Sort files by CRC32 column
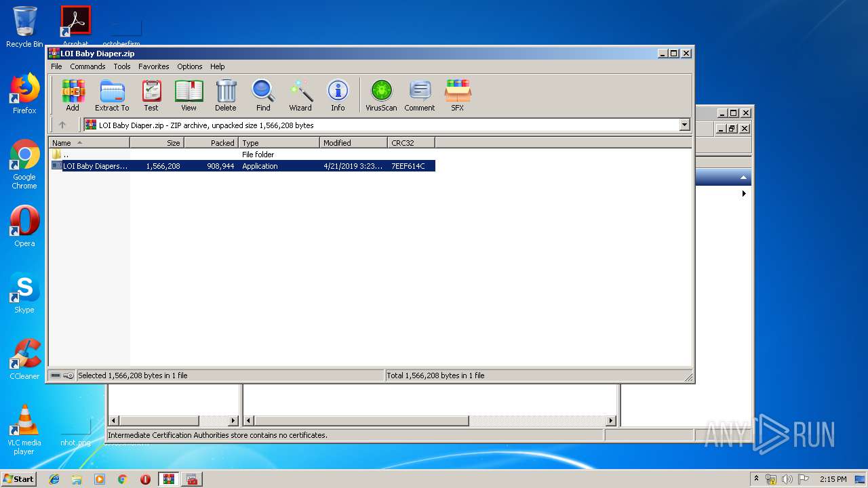868x488 pixels. [411, 142]
